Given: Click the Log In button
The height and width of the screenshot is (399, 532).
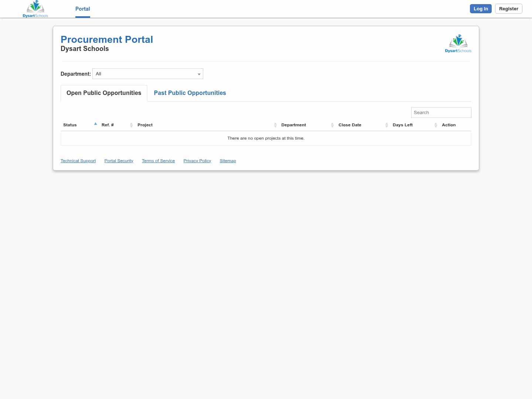Looking at the screenshot, I should click(x=481, y=8).
